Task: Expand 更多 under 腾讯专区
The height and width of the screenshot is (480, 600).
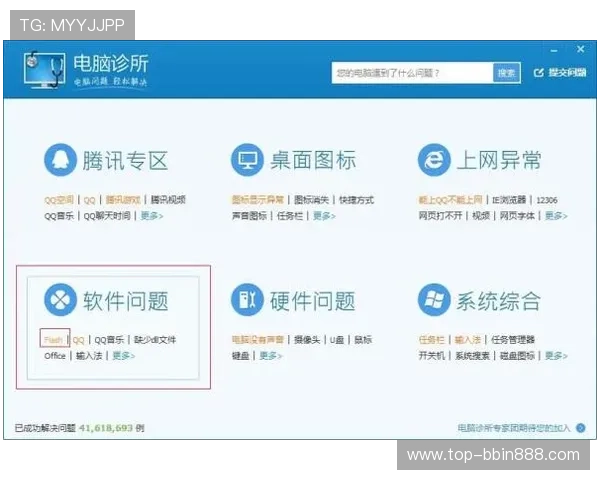Action: click(x=152, y=216)
